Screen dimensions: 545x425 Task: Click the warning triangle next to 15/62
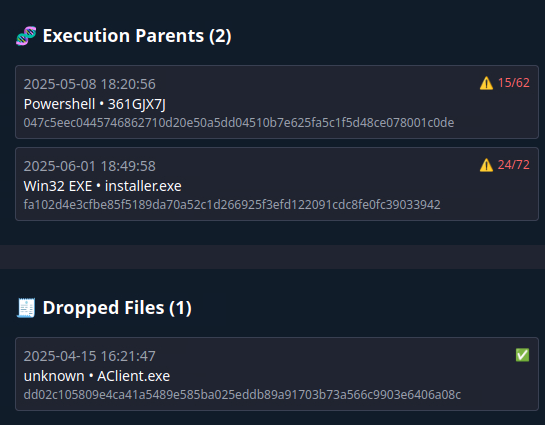486,83
